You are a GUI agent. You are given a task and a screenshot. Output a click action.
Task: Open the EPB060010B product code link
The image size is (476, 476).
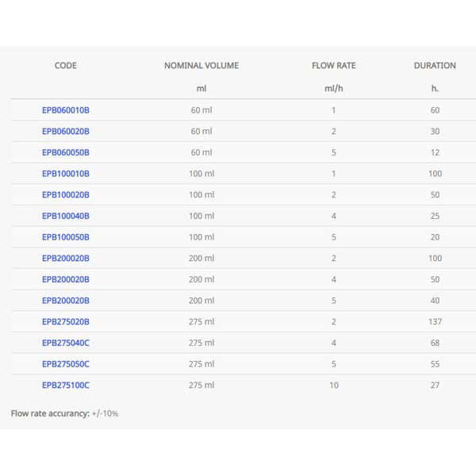point(66,110)
